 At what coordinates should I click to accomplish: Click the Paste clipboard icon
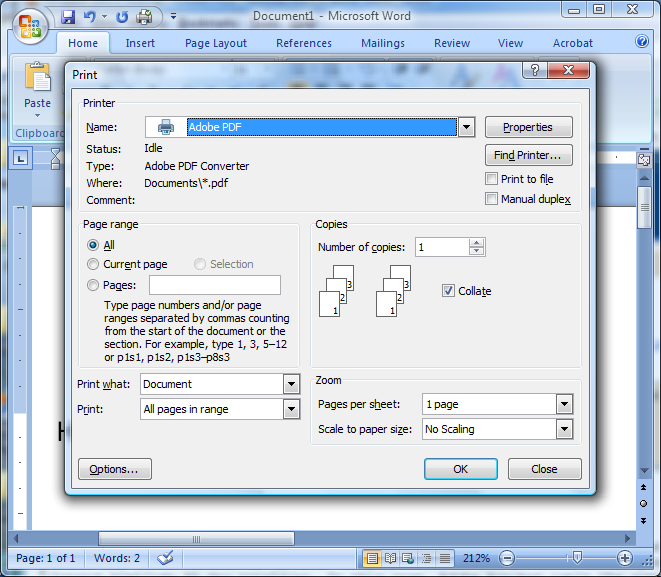(x=38, y=77)
